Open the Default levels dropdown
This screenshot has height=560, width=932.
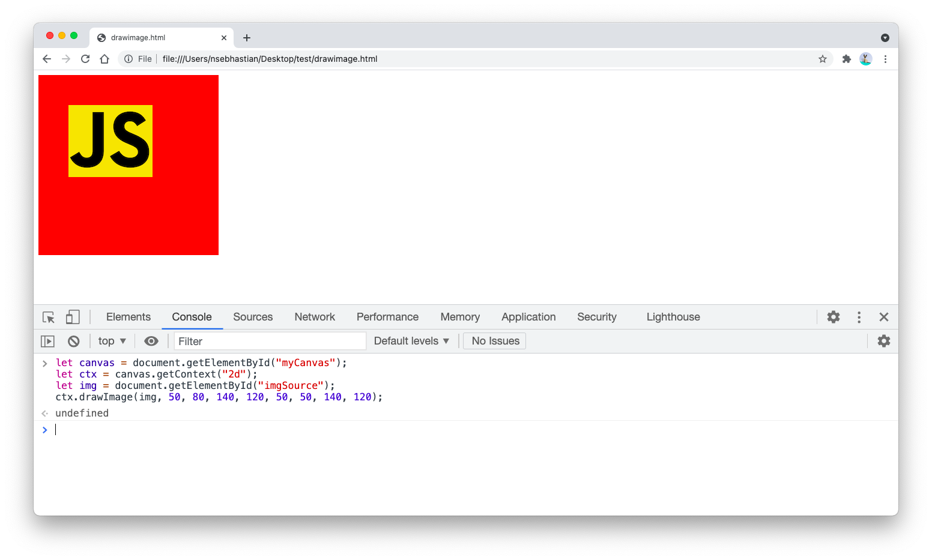pos(411,340)
